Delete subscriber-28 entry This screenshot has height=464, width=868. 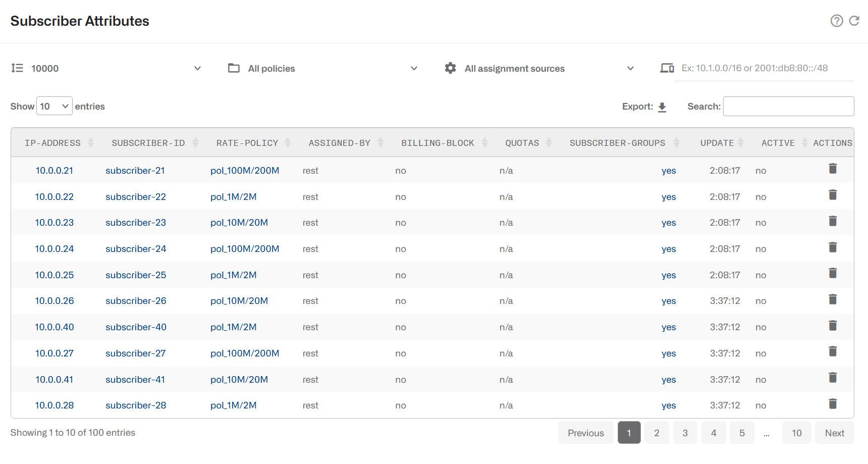pyautogui.click(x=833, y=404)
